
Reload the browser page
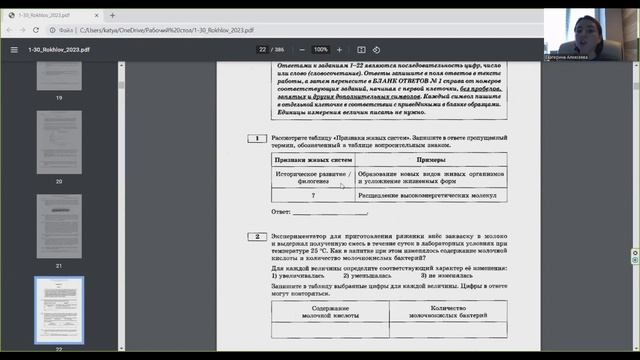(x=36, y=30)
